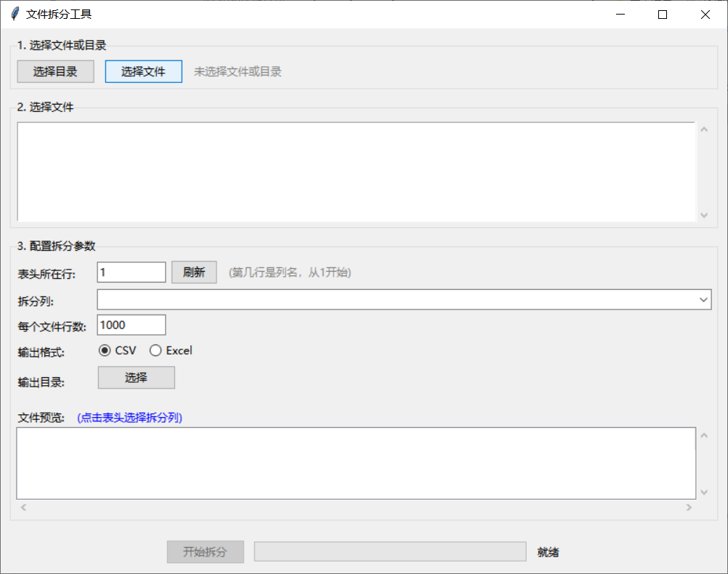
Task: Click 开始拆分 to start splitting
Action: tap(205, 551)
